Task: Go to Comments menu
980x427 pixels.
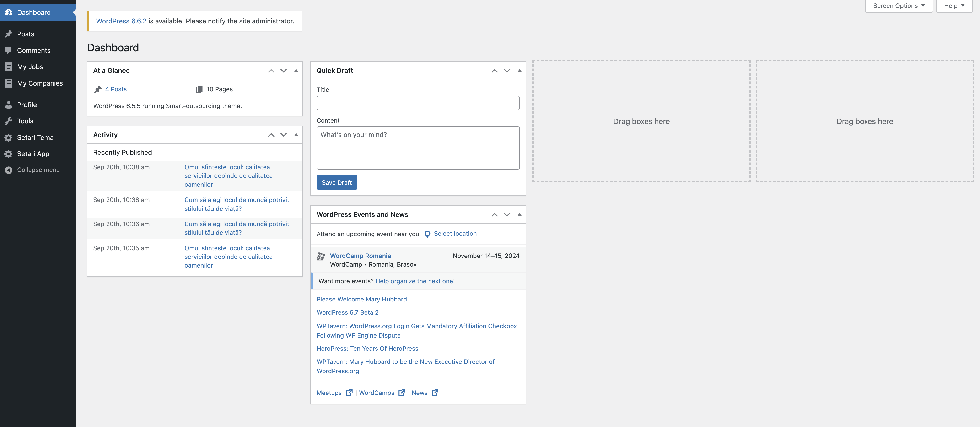Action: point(38,50)
